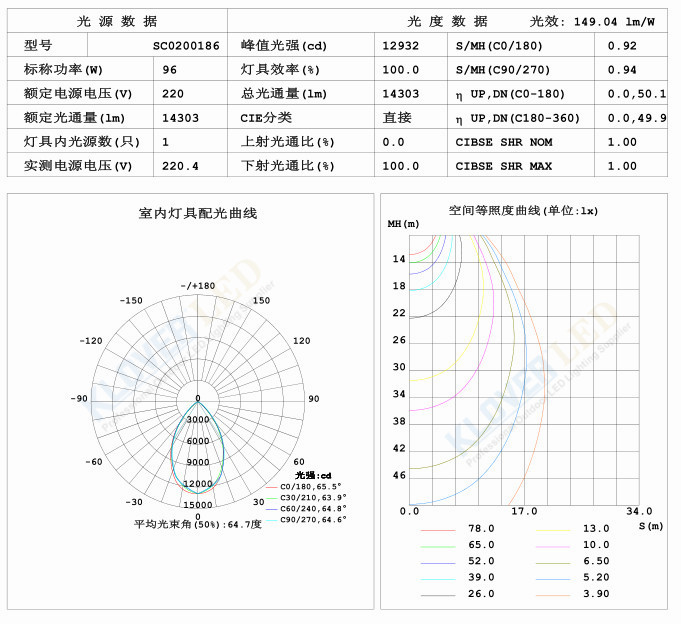Click the red 78.0 lx legend line
The height and width of the screenshot is (624, 681).
click(x=438, y=530)
